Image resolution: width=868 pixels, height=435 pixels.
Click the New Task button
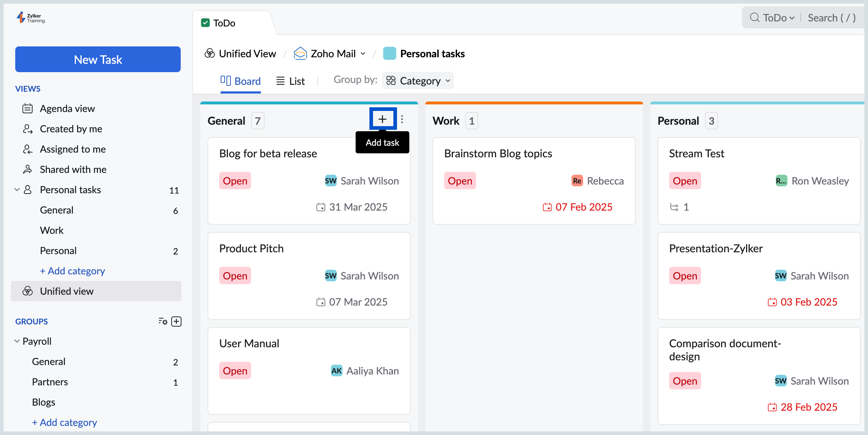[98, 59]
